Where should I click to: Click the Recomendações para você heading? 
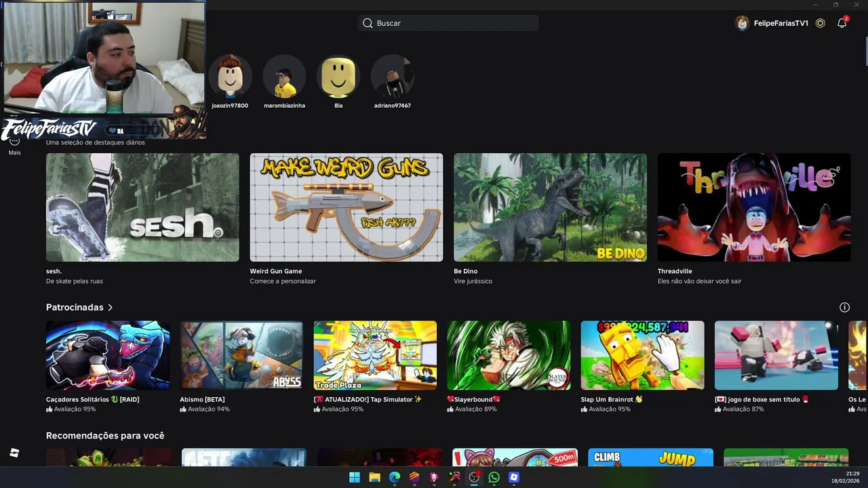(x=105, y=436)
